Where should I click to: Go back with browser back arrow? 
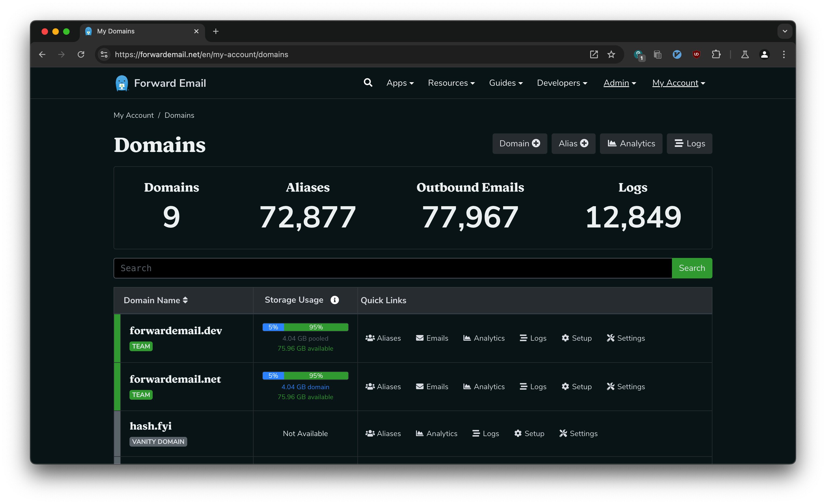(x=42, y=54)
